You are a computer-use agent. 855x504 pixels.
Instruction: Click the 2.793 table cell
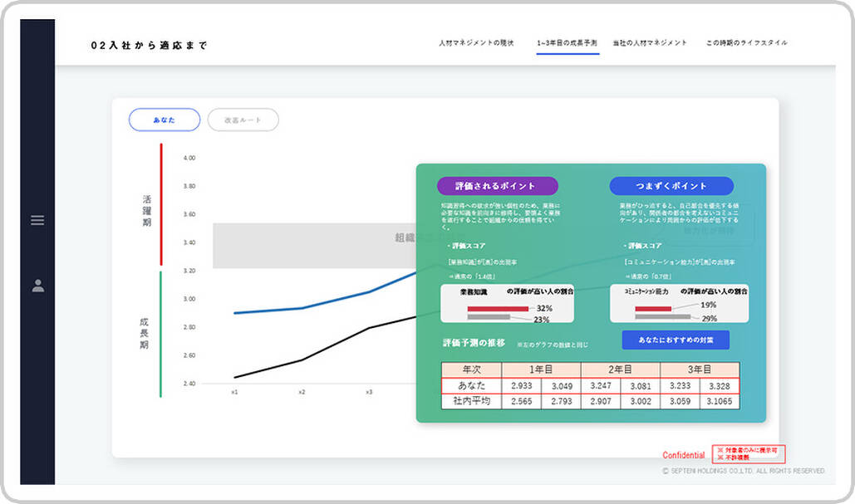[562, 401]
